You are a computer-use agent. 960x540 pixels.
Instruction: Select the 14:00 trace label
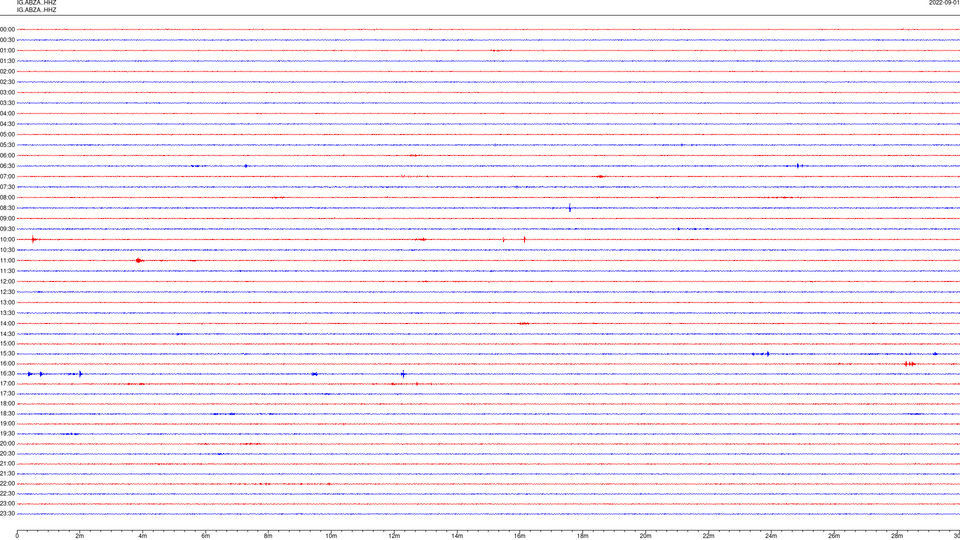tap(7, 323)
